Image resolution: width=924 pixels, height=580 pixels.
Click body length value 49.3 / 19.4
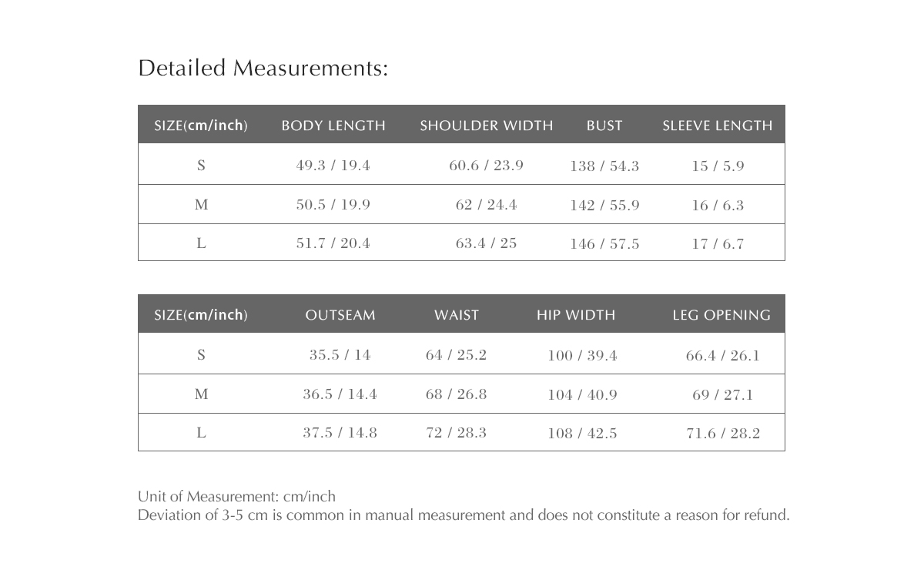click(x=333, y=166)
